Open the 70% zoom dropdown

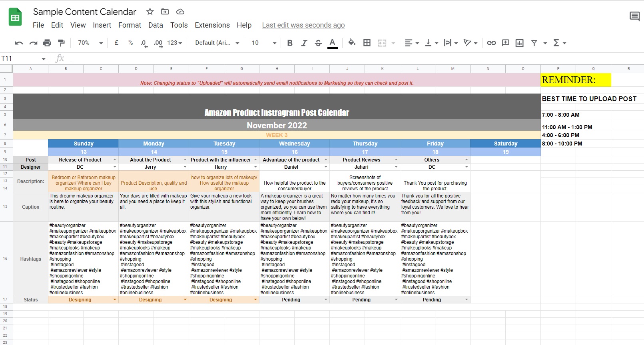90,43
